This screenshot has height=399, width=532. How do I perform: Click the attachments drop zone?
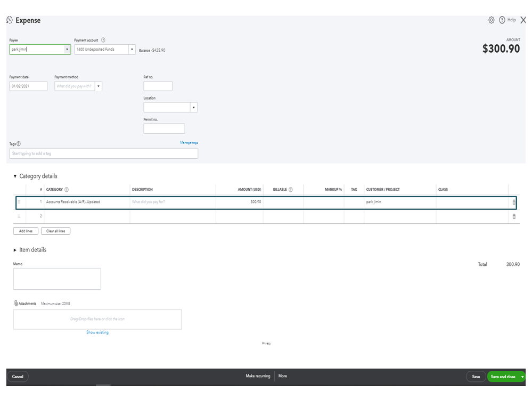click(97, 319)
